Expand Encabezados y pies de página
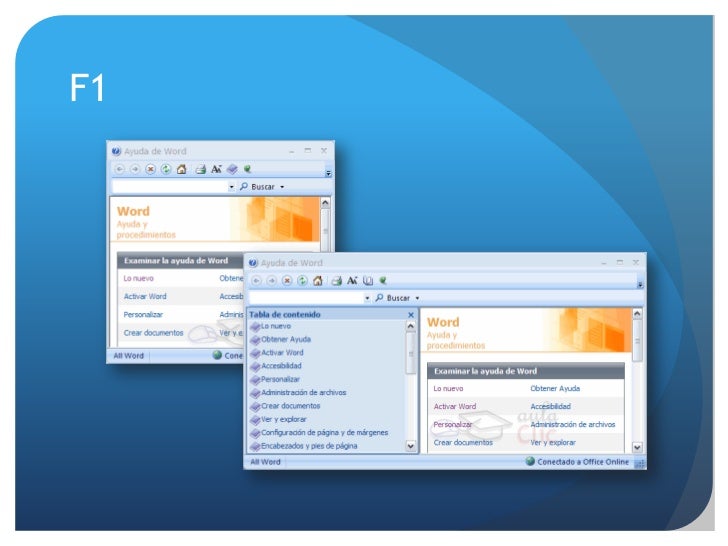 [x=309, y=446]
